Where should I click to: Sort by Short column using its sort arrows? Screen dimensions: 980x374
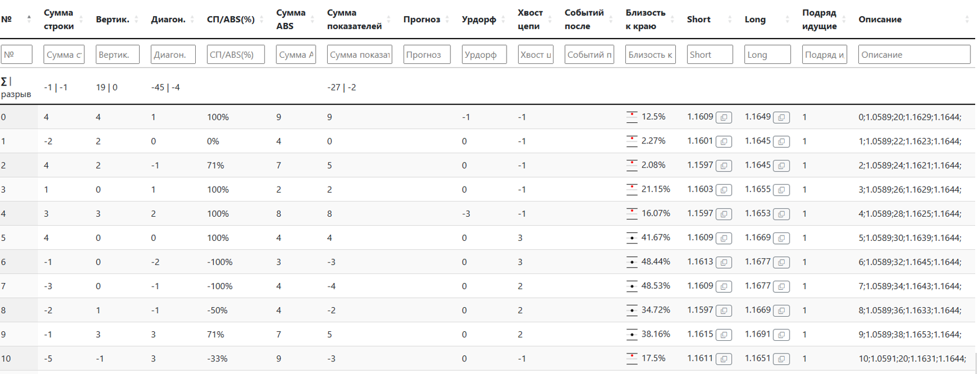click(729, 19)
